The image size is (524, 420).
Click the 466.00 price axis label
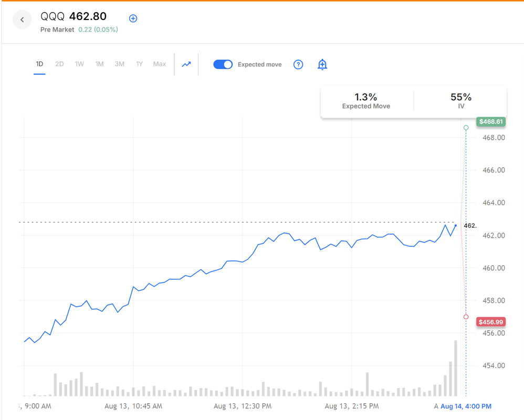(x=494, y=170)
